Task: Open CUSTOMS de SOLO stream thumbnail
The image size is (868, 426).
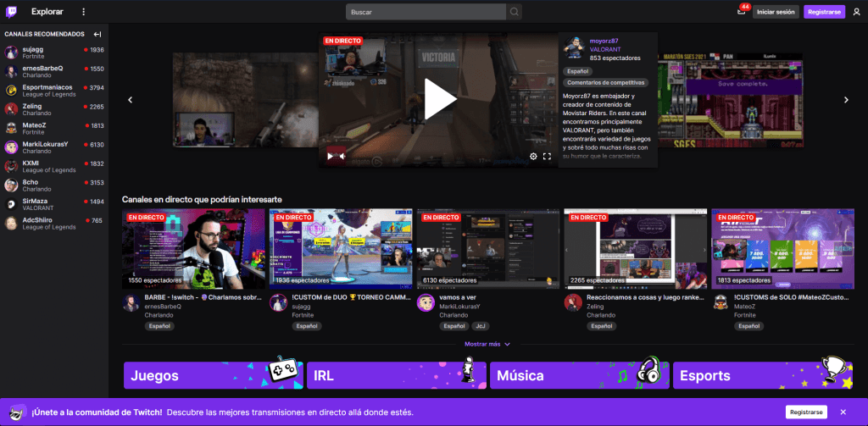Action: pyautogui.click(x=782, y=249)
